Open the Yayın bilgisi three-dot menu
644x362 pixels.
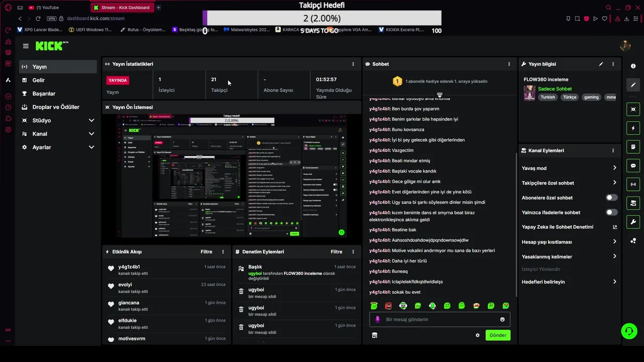[x=613, y=64]
